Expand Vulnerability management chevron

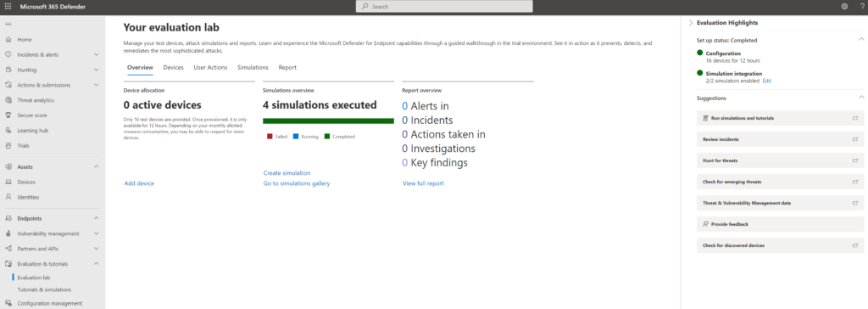point(97,233)
